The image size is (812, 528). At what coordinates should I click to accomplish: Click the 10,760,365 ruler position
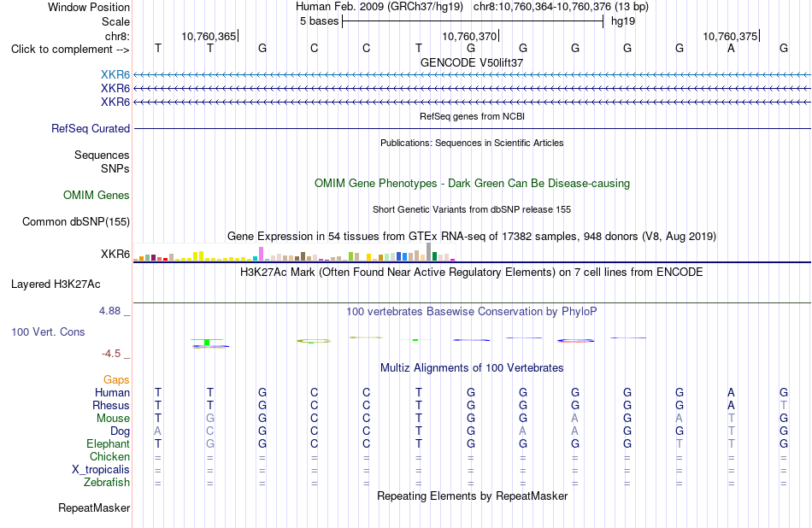[209, 36]
